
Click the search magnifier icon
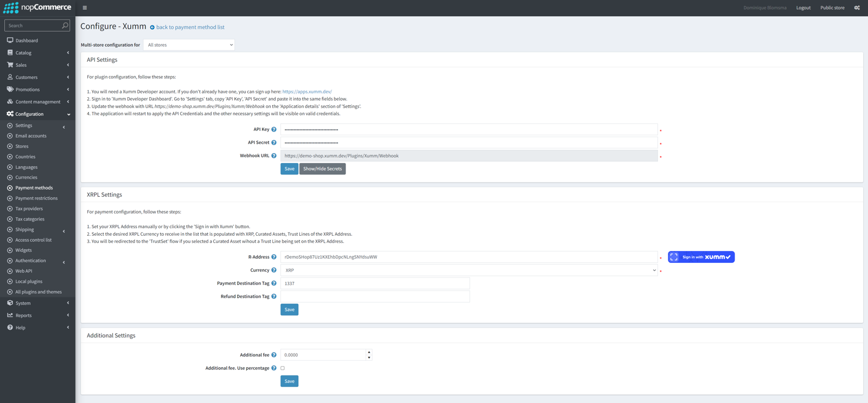point(65,26)
